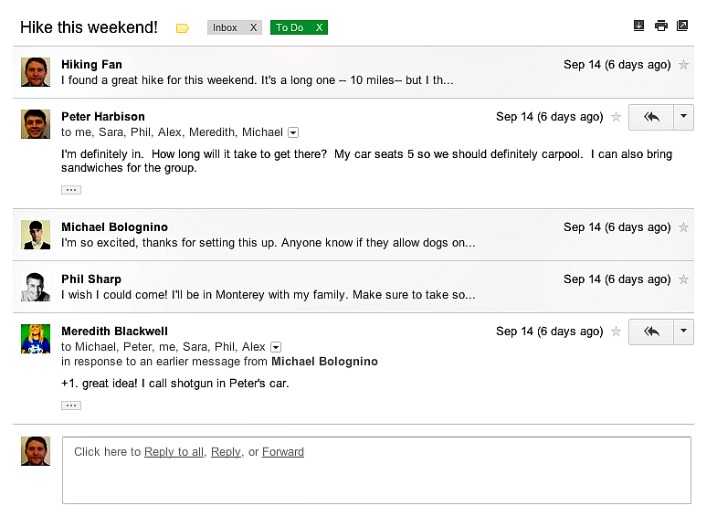Image resolution: width=717 pixels, height=516 pixels.
Task: Click Meredith Blackwell's profile photo
Action: tap(36, 339)
